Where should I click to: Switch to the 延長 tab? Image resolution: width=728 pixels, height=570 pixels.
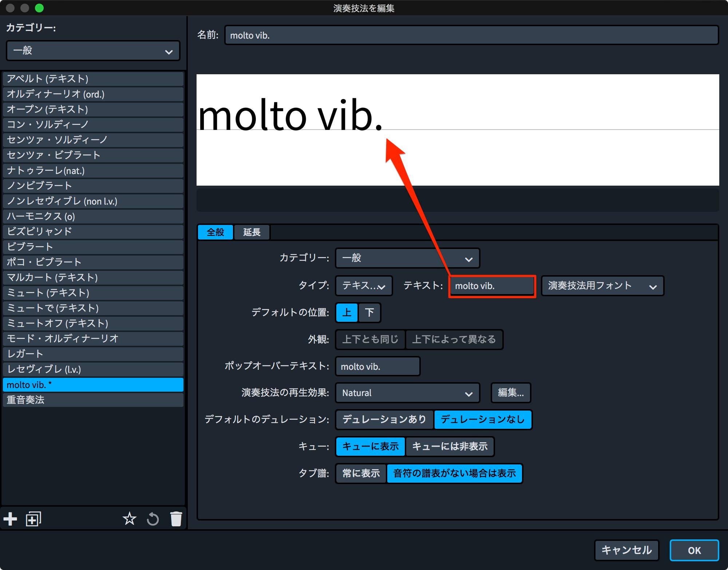click(x=252, y=232)
